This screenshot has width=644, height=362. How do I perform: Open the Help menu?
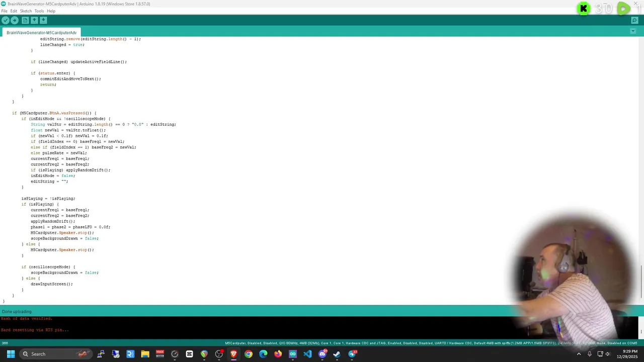click(x=51, y=11)
